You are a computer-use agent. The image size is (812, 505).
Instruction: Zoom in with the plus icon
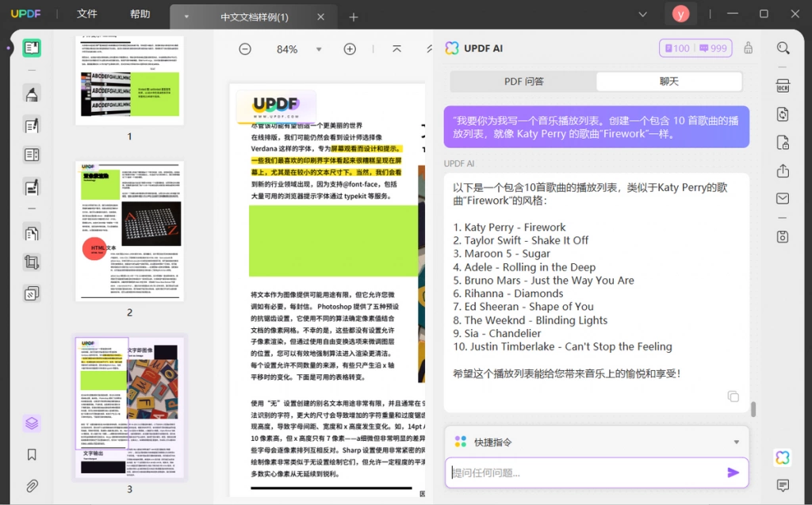click(350, 49)
